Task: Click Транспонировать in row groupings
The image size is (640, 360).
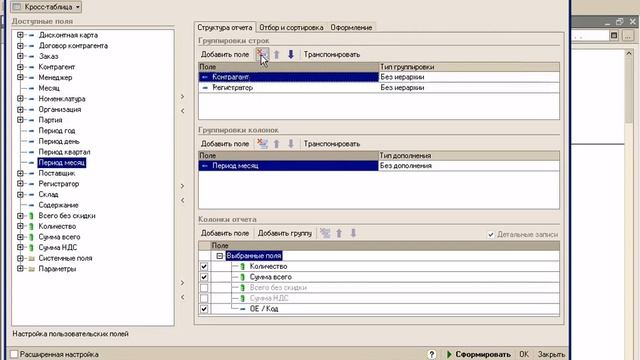Action: (x=332, y=54)
